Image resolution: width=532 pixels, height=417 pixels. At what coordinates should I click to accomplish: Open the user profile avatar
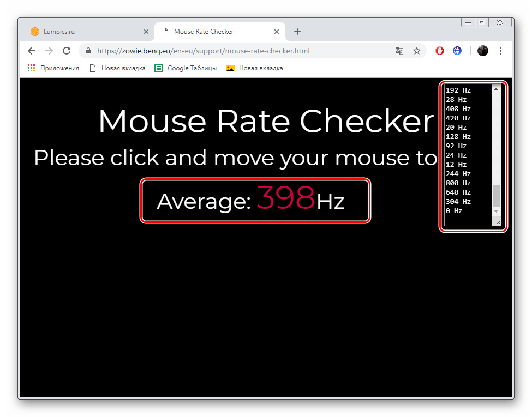tap(482, 51)
